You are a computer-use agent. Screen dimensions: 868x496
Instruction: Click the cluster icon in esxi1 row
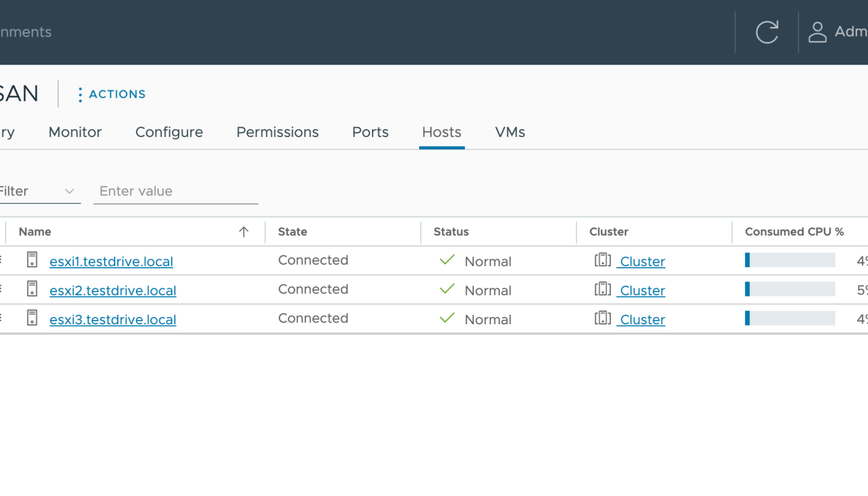pyautogui.click(x=603, y=260)
